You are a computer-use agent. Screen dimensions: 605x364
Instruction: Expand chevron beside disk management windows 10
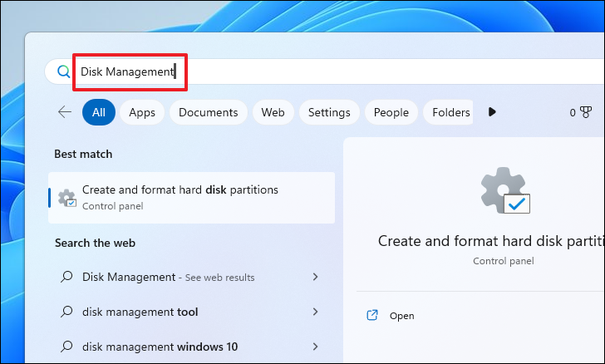pos(316,347)
